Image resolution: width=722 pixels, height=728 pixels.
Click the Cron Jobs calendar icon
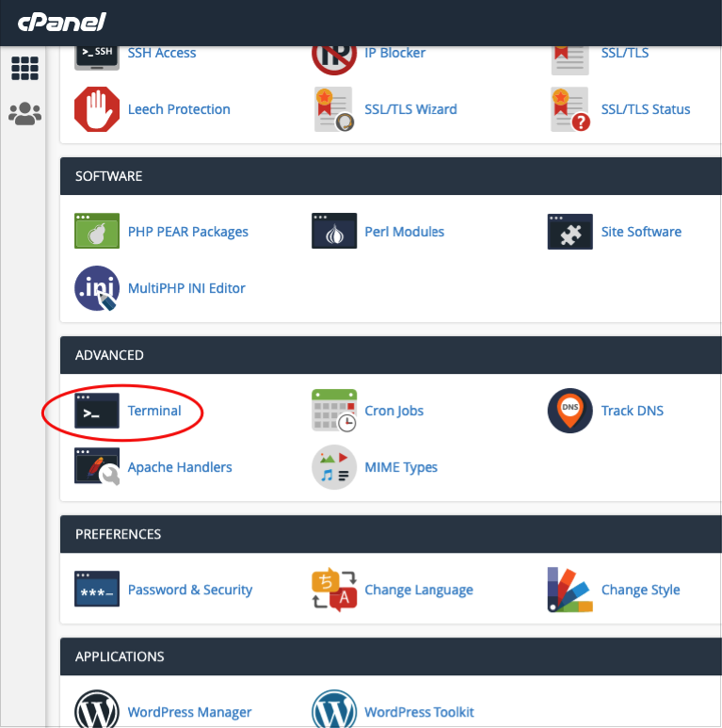click(x=334, y=411)
